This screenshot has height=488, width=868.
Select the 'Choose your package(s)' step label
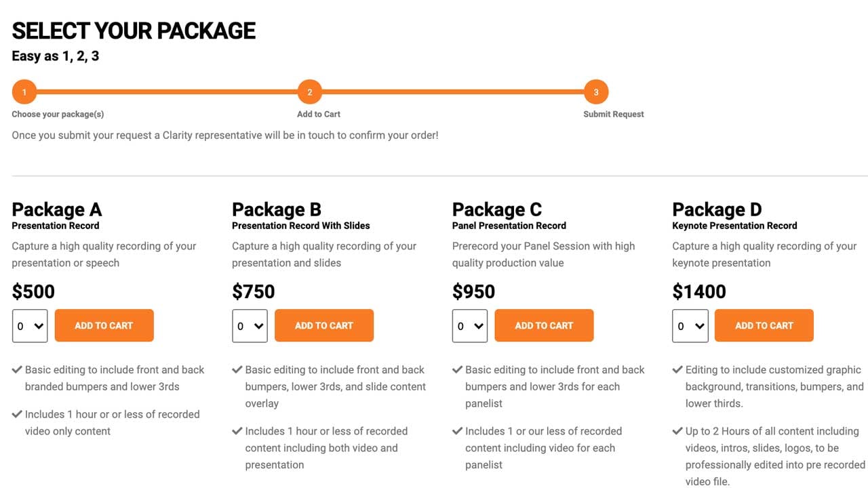(x=58, y=114)
